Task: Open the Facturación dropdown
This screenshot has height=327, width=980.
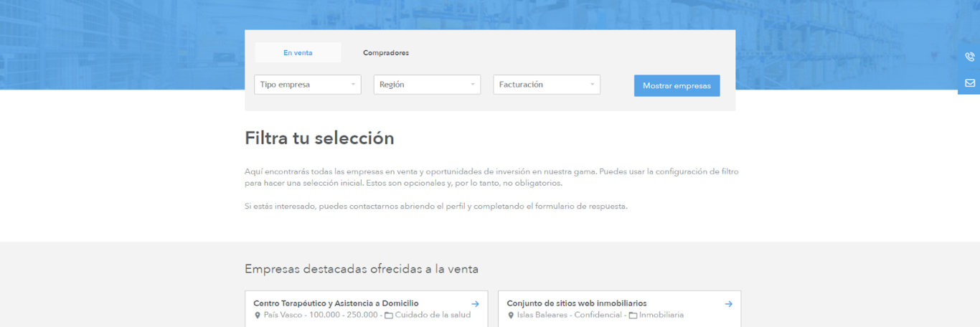Action: click(x=546, y=85)
